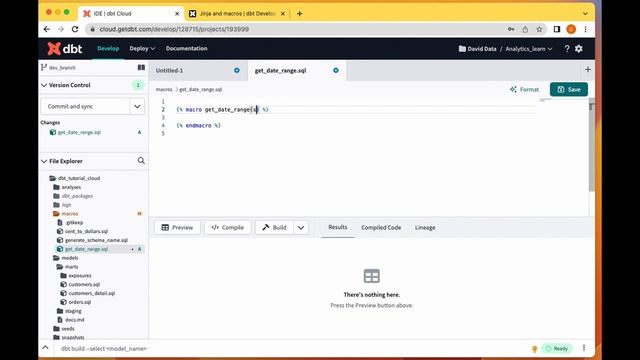
Task: Open the Analytics_learn project dropdown
Action: (x=529, y=49)
